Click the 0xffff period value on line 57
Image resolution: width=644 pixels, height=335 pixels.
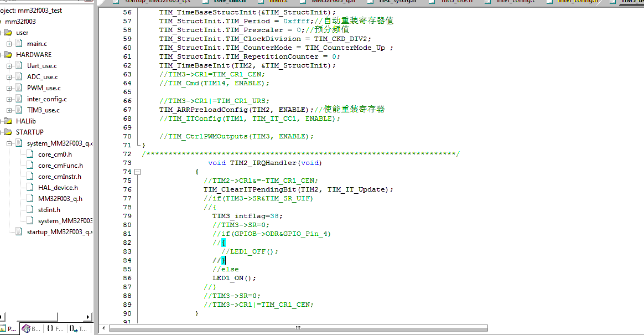297,21
